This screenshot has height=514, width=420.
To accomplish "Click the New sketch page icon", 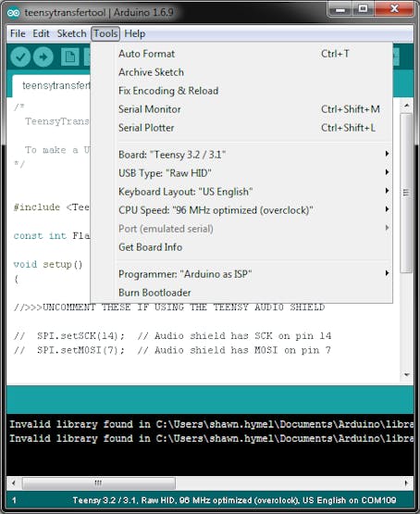I will [x=69, y=57].
